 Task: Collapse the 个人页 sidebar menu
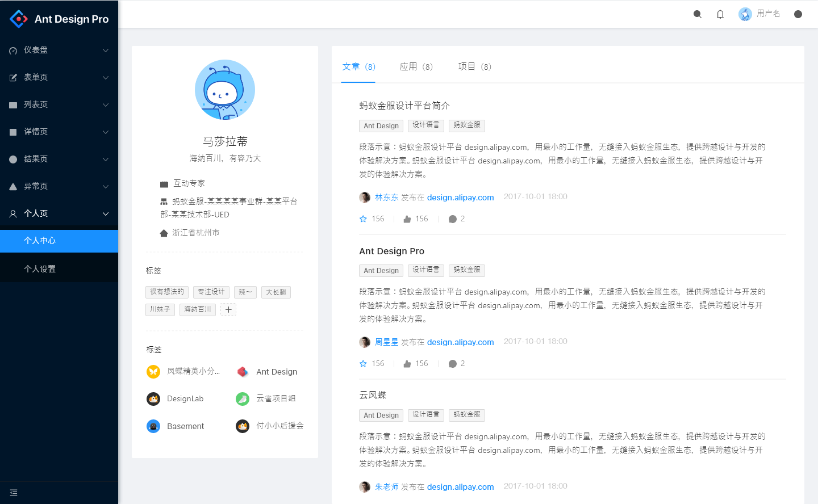59,213
